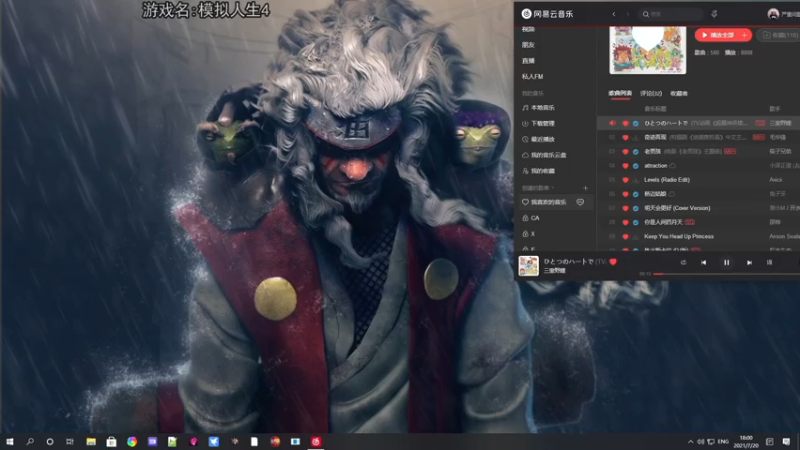This screenshot has height=450, width=800.
Task: Open 下载管理 in the sidebar
Action: [x=538, y=123]
